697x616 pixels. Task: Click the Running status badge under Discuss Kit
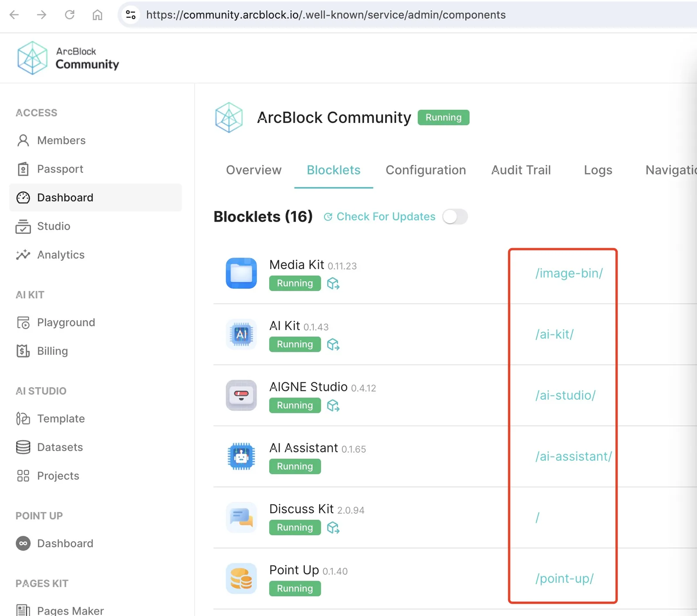pyautogui.click(x=295, y=528)
